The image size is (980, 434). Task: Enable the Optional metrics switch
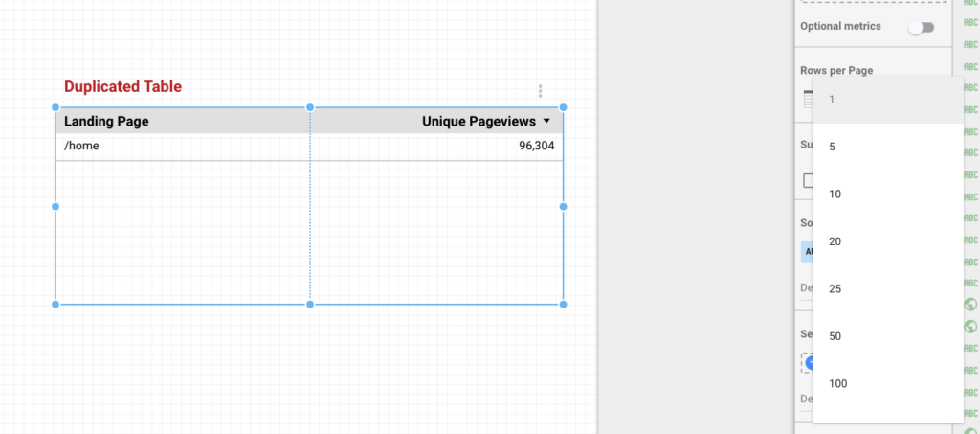click(921, 27)
